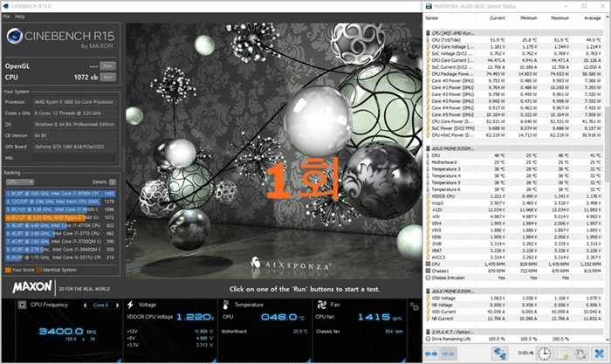Select ranking row Intel Core i7-3770 662

(x=60, y=233)
